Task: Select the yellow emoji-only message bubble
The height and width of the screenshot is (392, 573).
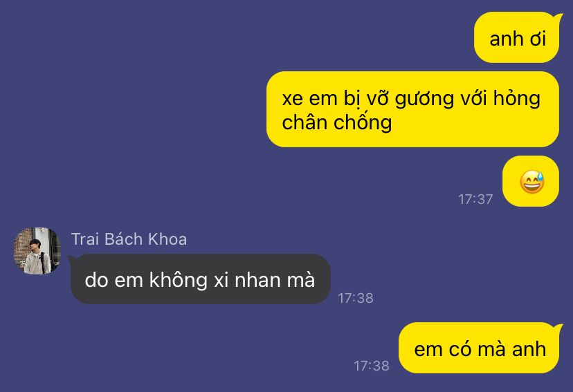Action: click(x=531, y=181)
